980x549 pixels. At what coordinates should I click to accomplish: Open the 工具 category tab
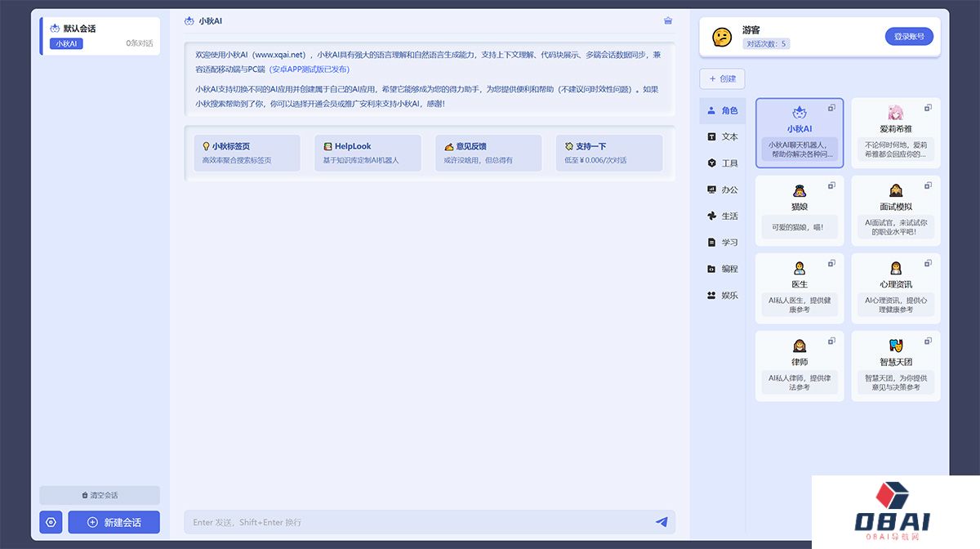pyautogui.click(x=723, y=163)
